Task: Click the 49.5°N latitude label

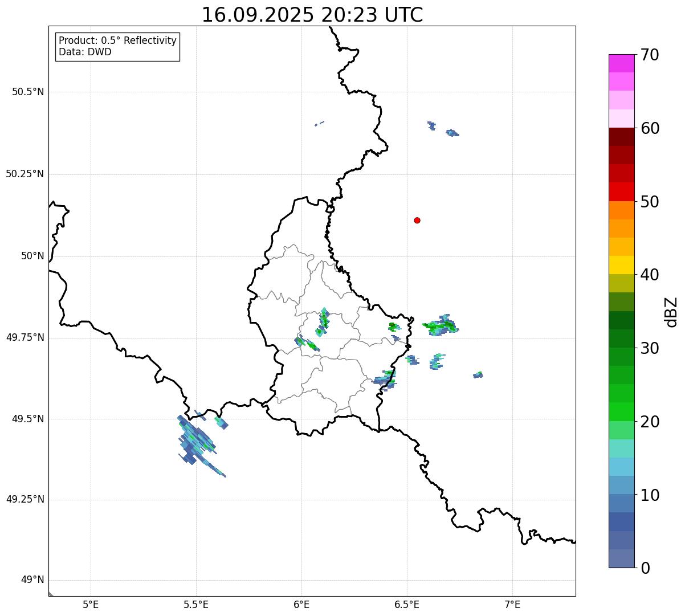Action: pos(28,419)
